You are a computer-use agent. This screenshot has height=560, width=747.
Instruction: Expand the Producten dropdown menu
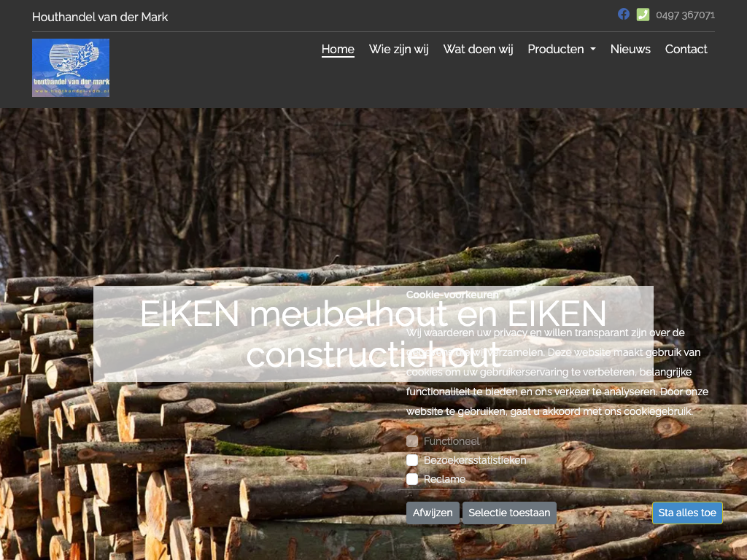[x=562, y=50]
